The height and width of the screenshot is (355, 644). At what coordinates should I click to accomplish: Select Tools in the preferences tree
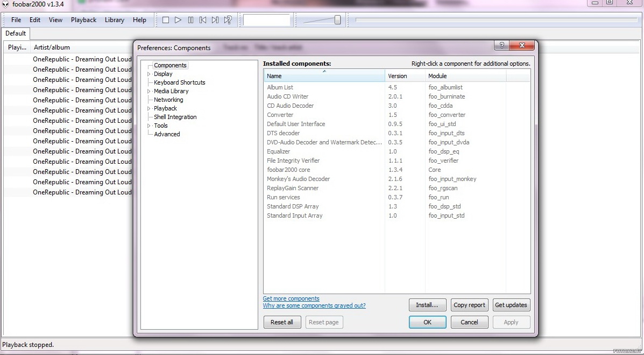(160, 126)
